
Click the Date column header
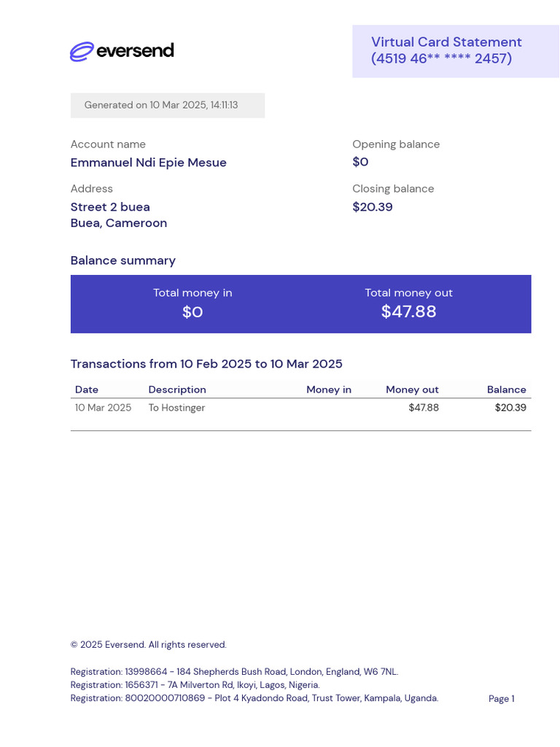click(x=87, y=390)
